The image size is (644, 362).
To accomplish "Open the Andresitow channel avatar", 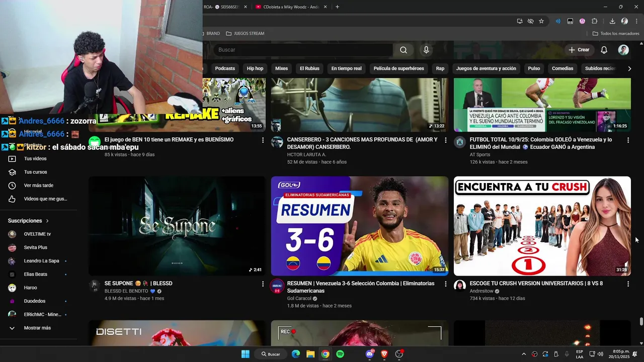I will click(460, 286).
